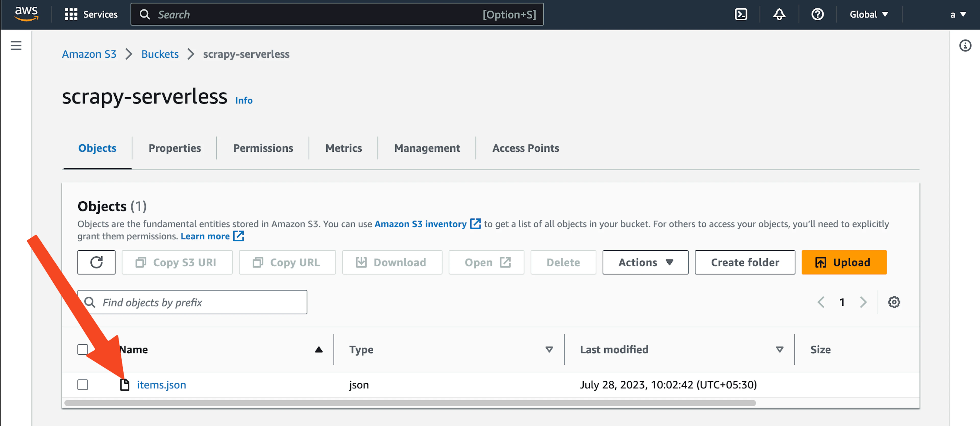
Task: Click the Delete button
Action: (x=563, y=262)
